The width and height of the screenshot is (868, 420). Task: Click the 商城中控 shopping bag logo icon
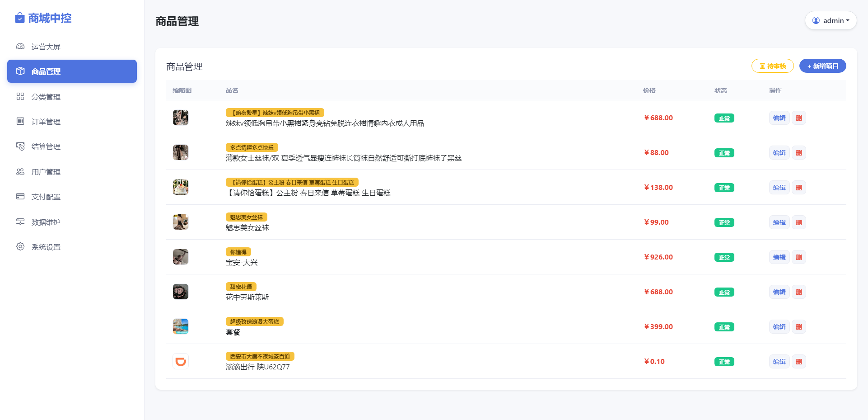[20, 18]
